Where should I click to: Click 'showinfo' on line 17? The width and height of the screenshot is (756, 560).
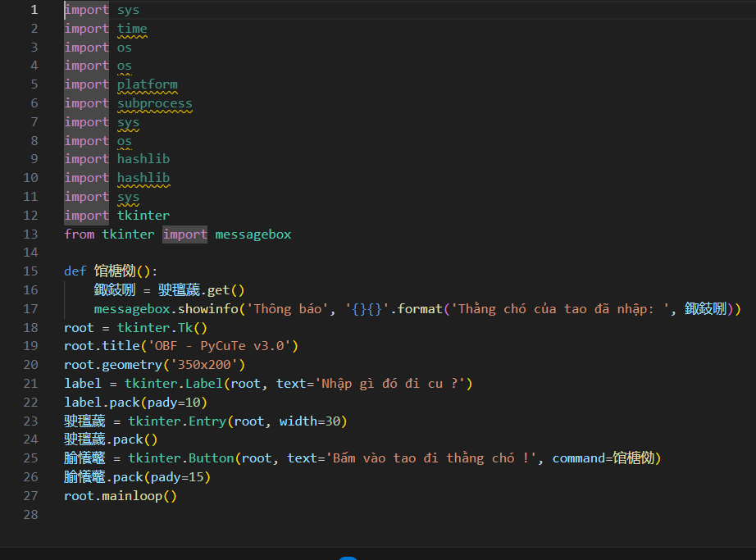click(x=208, y=309)
